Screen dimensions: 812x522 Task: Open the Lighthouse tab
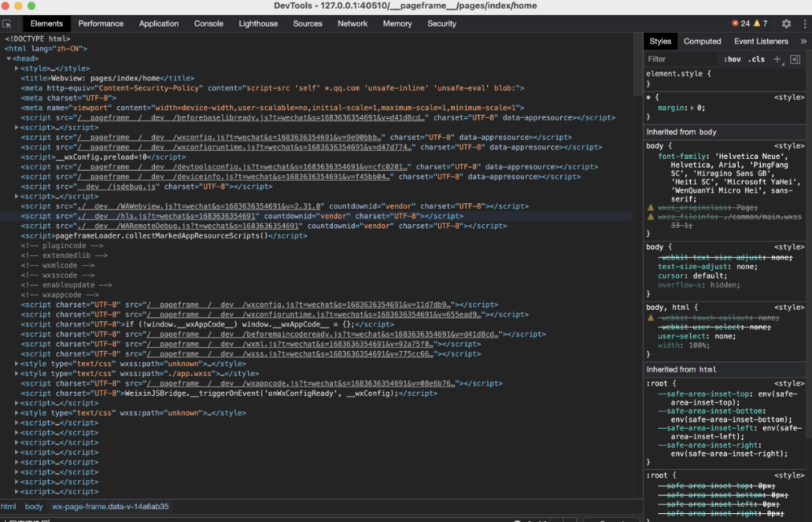point(259,23)
